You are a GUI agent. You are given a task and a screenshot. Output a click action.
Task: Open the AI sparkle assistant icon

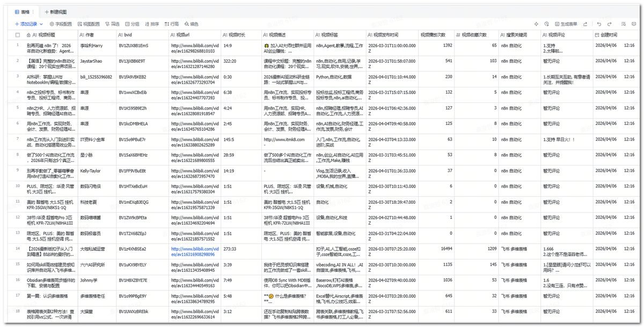click(536, 24)
